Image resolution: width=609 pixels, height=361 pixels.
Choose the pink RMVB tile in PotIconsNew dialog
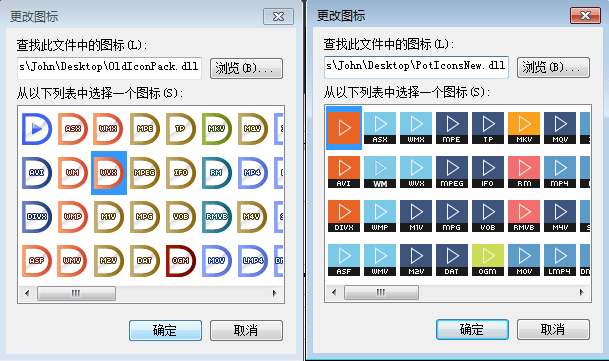coord(524,216)
